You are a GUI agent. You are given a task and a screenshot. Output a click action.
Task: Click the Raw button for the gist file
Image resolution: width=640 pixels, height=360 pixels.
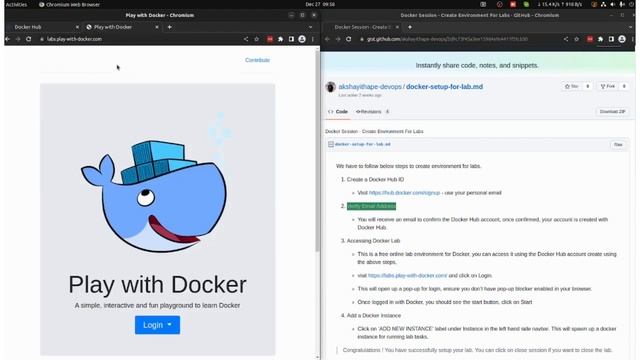618,144
